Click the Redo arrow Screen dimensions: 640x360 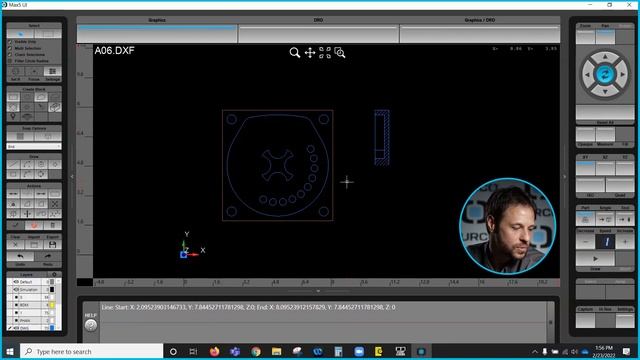pyautogui.click(x=48, y=257)
